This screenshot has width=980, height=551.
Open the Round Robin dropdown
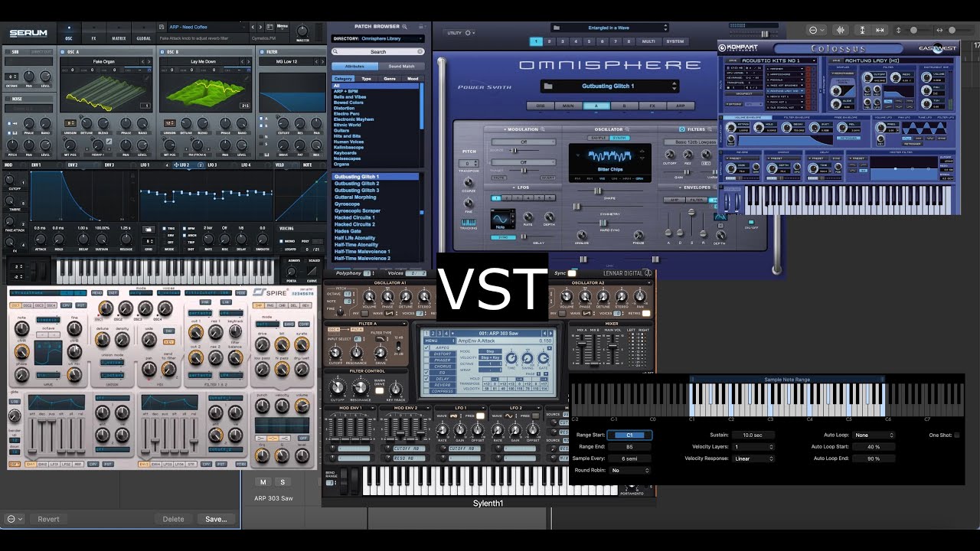point(630,471)
